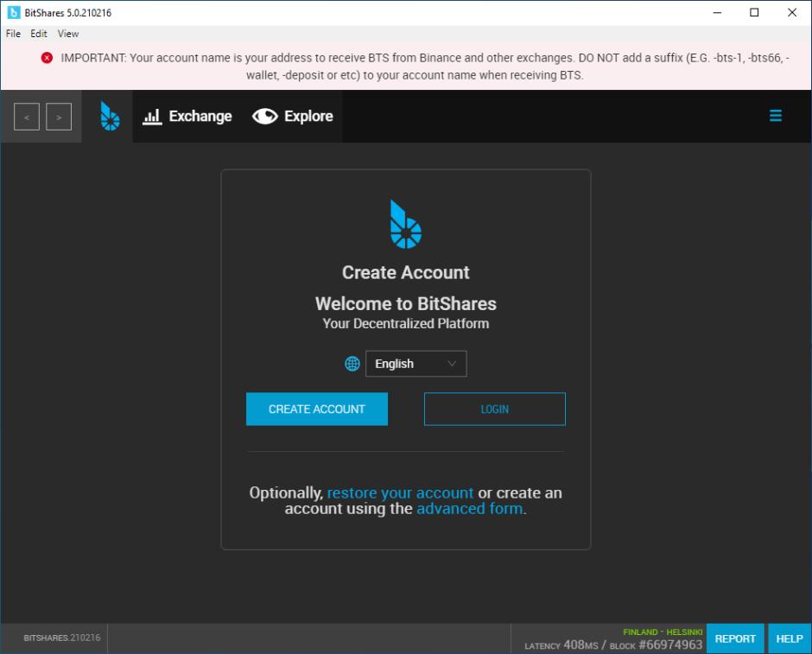Click the LATENCY 408MS status text
The image size is (812, 654).
tap(561, 644)
